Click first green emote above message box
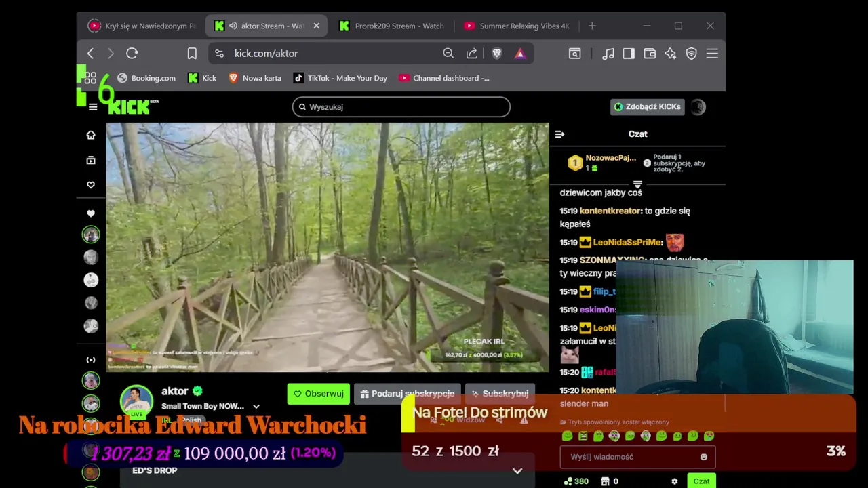Screen dimensions: 868x488 tap(568, 436)
